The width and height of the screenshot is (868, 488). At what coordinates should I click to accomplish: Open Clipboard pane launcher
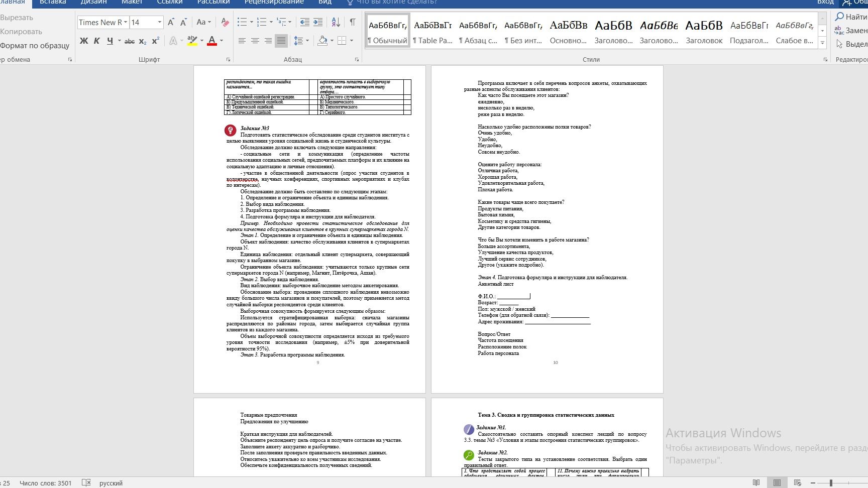(x=70, y=60)
